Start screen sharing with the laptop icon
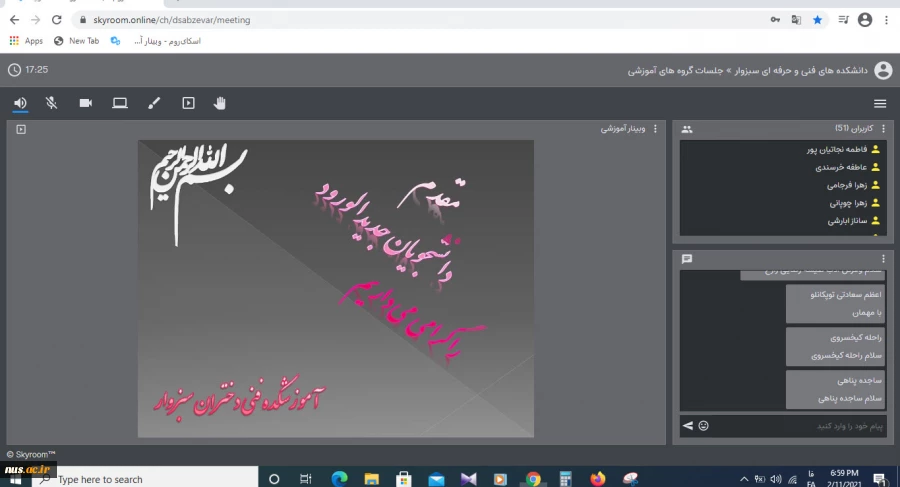This screenshot has width=900, height=487. tap(120, 103)
